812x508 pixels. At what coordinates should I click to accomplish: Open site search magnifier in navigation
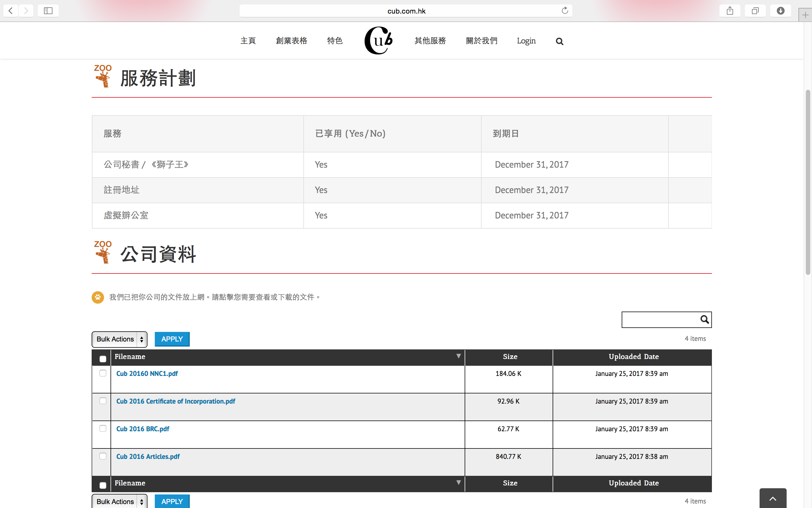[x=559, y=41]
